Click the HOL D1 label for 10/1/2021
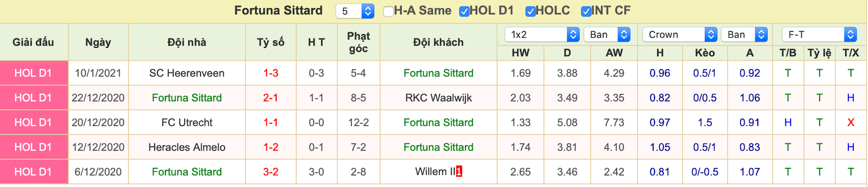The image size is (868, 187). pyautogui.click(x=33, y=73)
